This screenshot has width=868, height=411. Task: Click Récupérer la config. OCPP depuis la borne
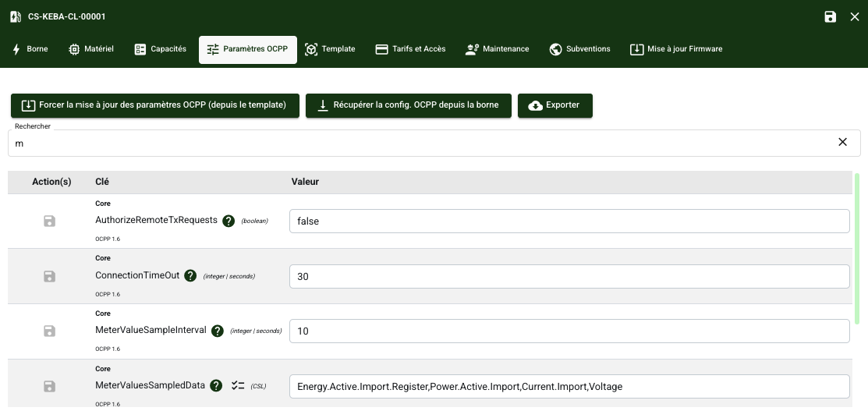(408, 105)
